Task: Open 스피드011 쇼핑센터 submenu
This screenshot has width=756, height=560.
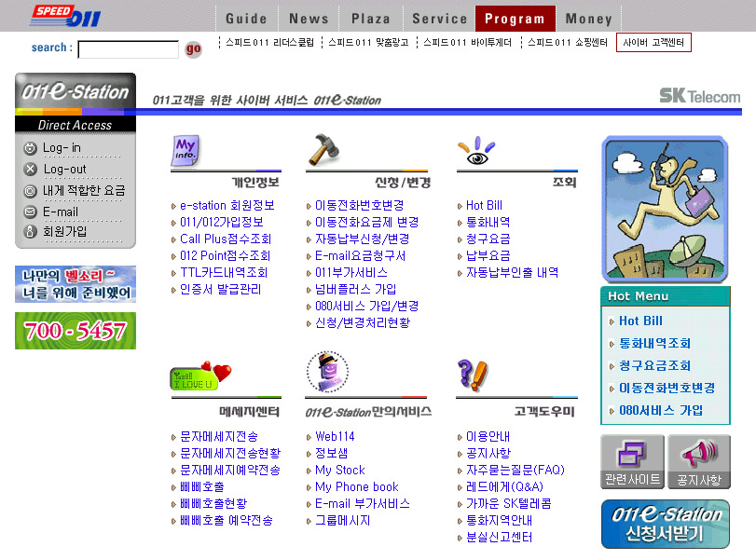Action: [x=568, y=43]
